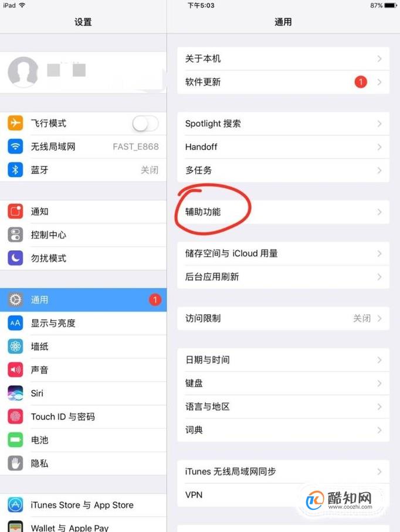Toggle the 飞行模式 airplane mode switch
The image size is (400, 532).
point(145,123)
